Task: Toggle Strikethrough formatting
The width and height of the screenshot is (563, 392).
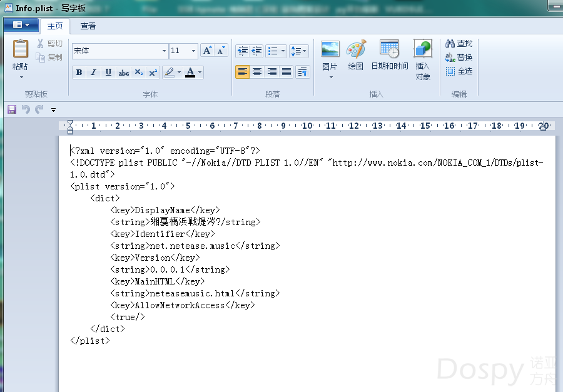Action: coord(123,73)
